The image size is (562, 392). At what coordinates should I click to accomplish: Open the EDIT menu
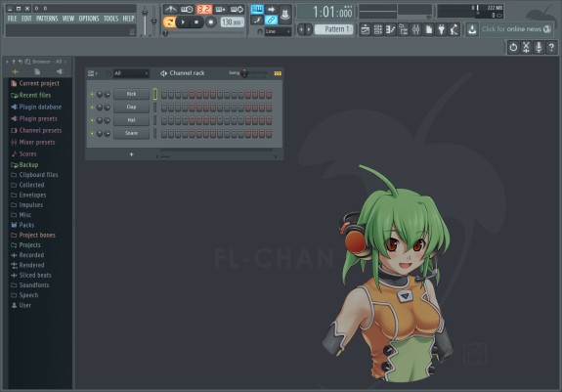pos(26,19)
